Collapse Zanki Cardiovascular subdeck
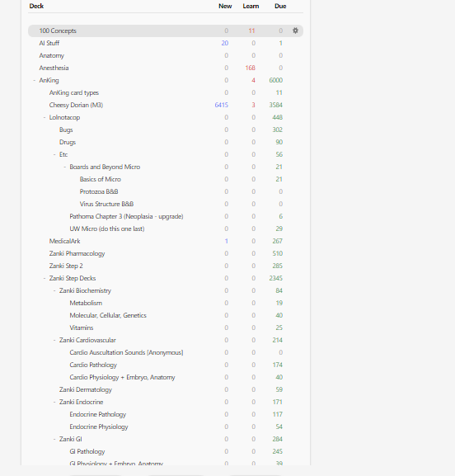Viewport: 455px width, 476px height. 54,341
